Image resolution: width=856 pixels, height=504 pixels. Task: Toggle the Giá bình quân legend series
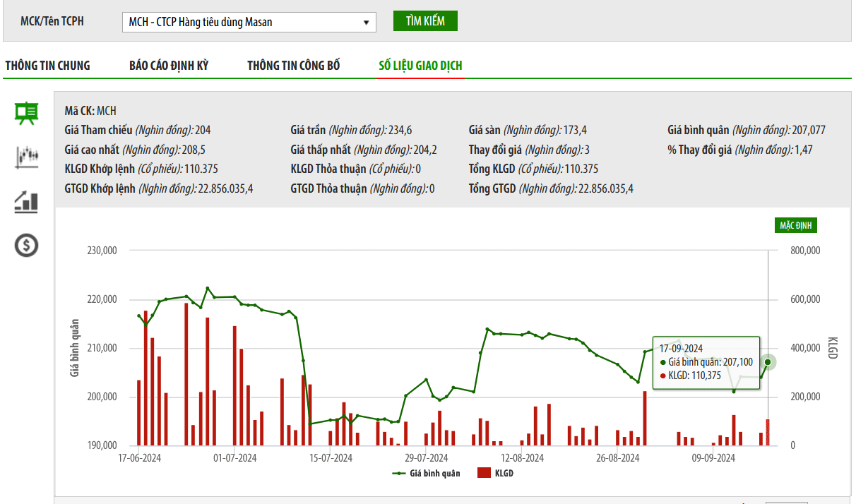tap(434, 473)
